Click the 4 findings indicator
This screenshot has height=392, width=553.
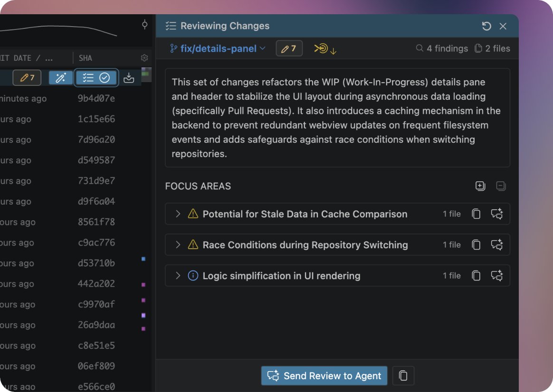[x=442, y=48]
